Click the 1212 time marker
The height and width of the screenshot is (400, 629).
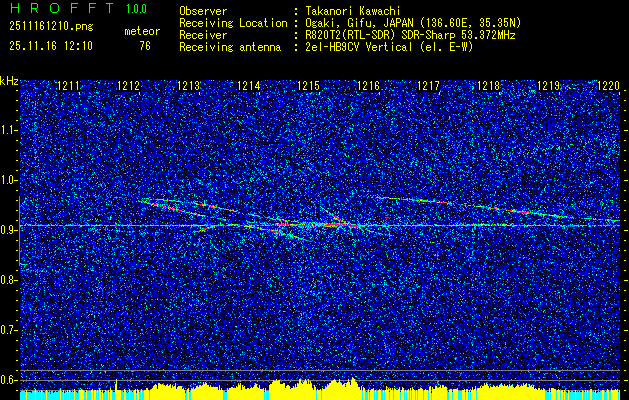(x=129, y=86)
